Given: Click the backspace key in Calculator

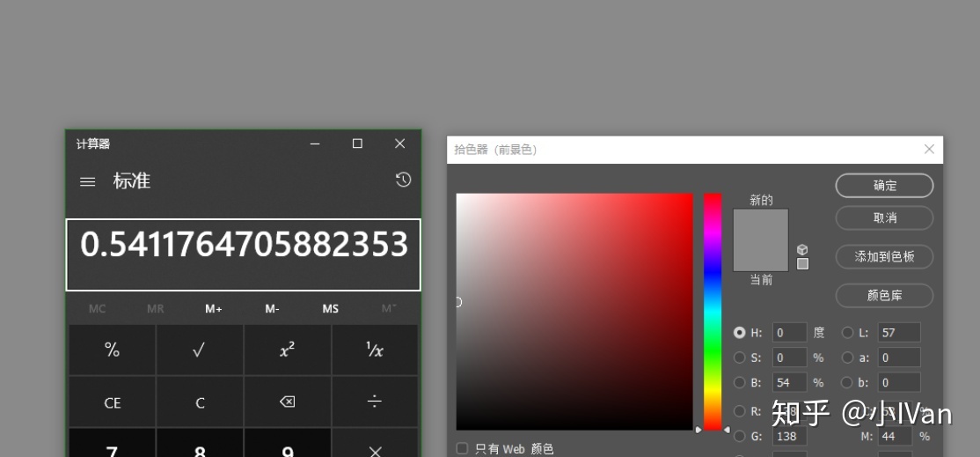Looking at the screenshot, I should [287, 402].
